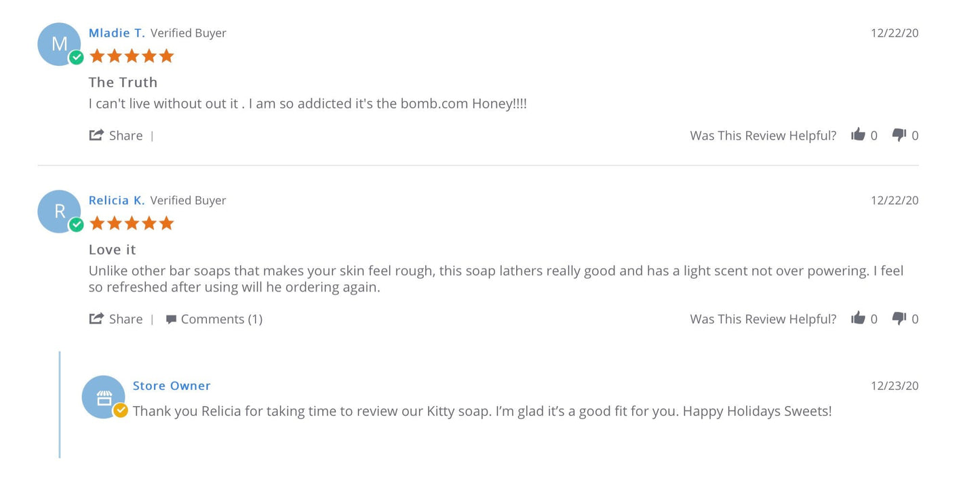Click thumbs down on Mladie T.'s review
The width and height of the screenshot is (980, 487).
click(x=899, y=134)
